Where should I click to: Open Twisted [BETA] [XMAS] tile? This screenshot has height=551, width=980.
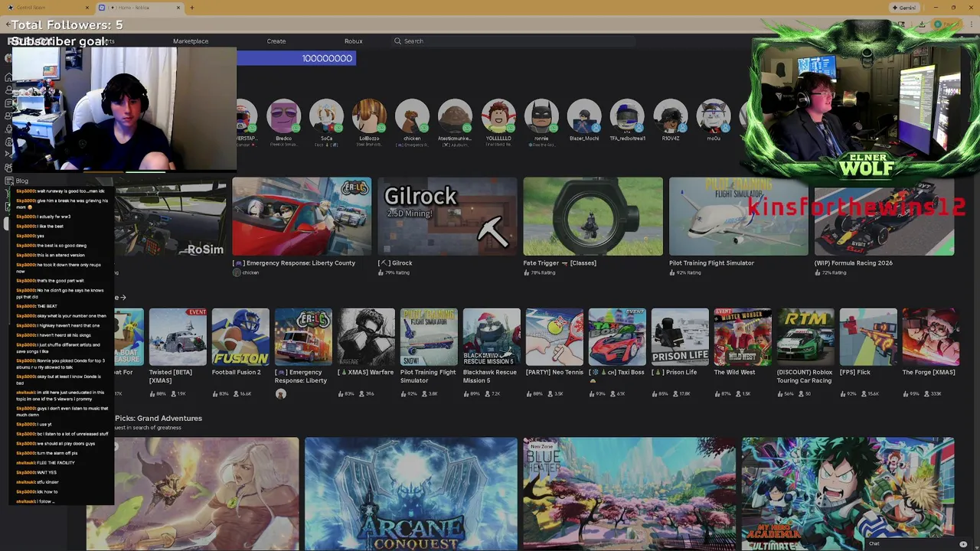(x=178, y=337)
